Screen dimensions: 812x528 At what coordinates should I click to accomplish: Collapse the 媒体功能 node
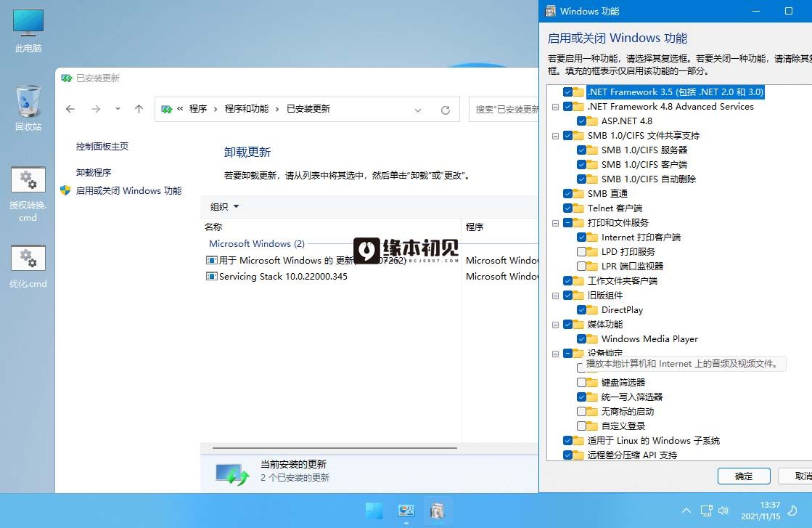(x=555, y=325)
